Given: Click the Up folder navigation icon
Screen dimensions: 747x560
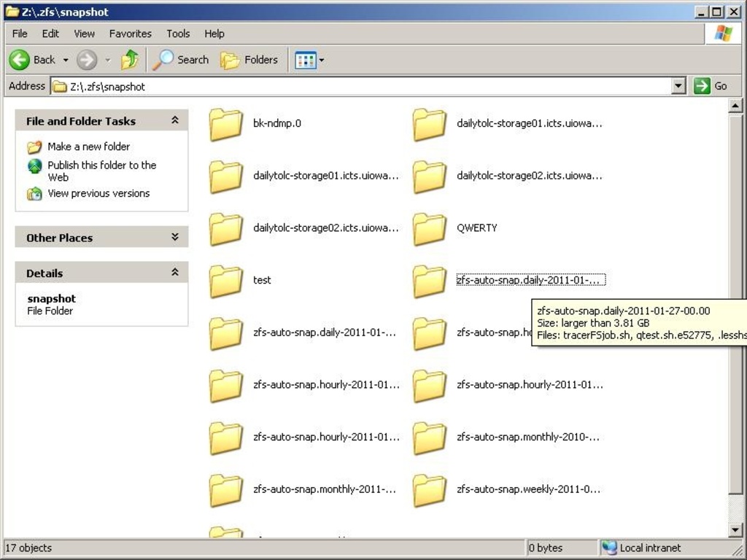Looking at the screenshot, I should [x=129, y=60].
